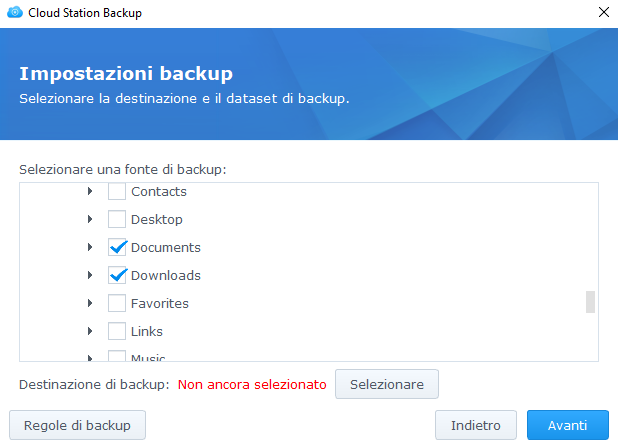This screenshot has height=446, width=618.
Task: Select the Favorites tree item
Action: pyautogui.click(x=160, y=303)
